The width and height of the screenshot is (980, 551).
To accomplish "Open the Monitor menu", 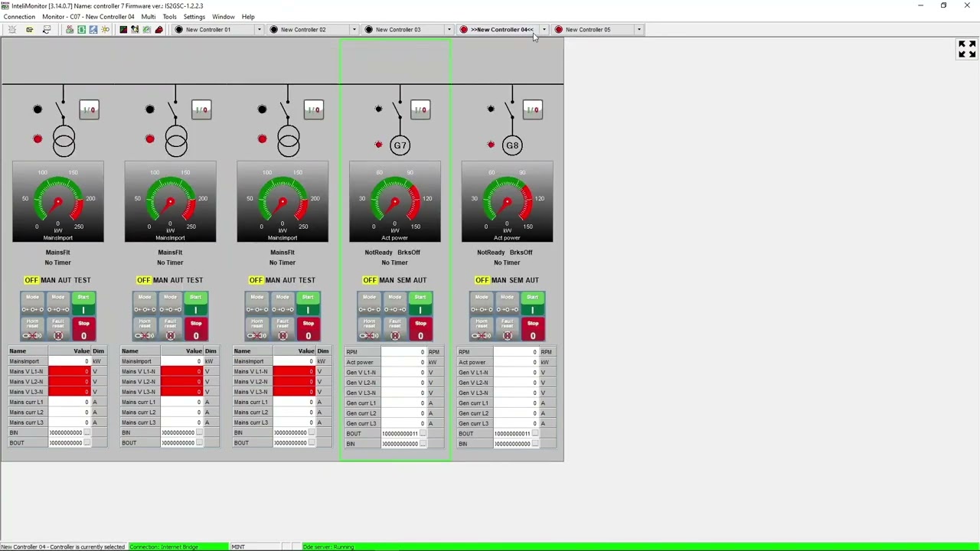I will click(x=88, y=17).
